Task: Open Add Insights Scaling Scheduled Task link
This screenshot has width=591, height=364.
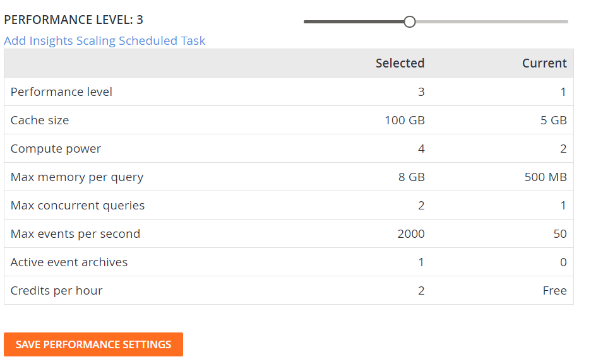Action: pos(105,40)
